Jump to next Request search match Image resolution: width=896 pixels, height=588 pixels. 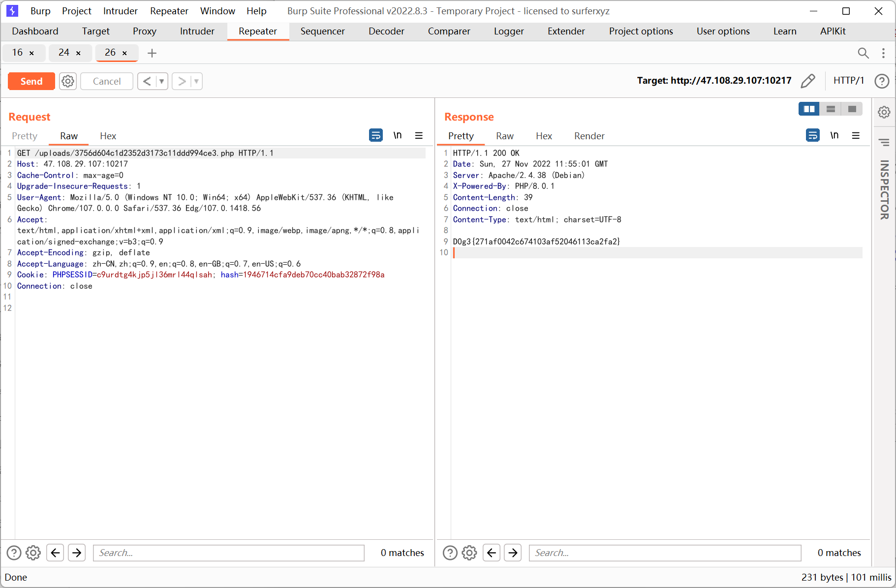pyautogui.click(x=77, y=553)
